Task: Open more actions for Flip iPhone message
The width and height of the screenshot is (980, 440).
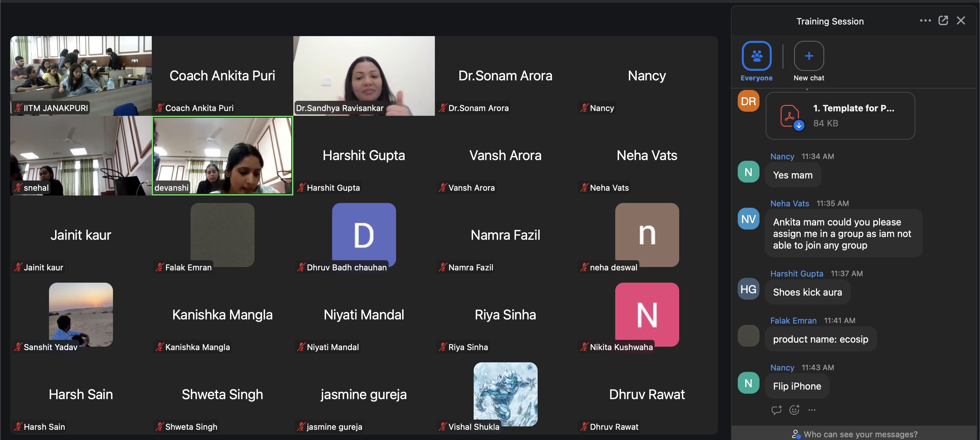Action: point(812,410)
